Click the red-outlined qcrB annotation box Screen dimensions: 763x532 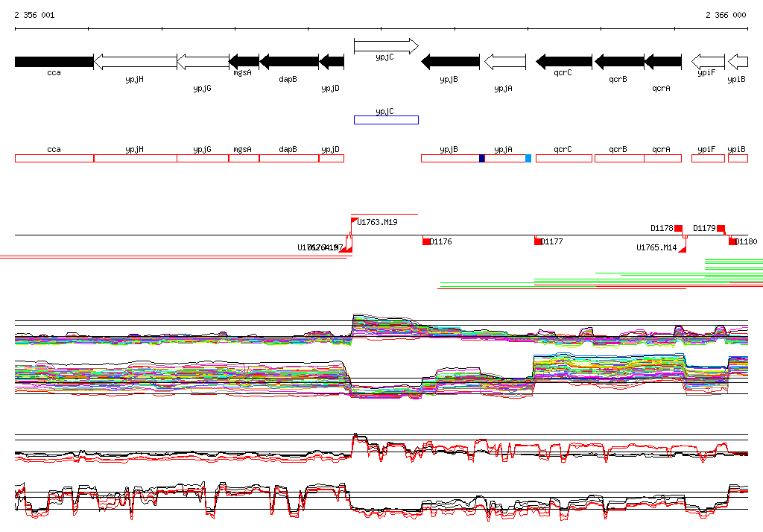pos(618,158)
